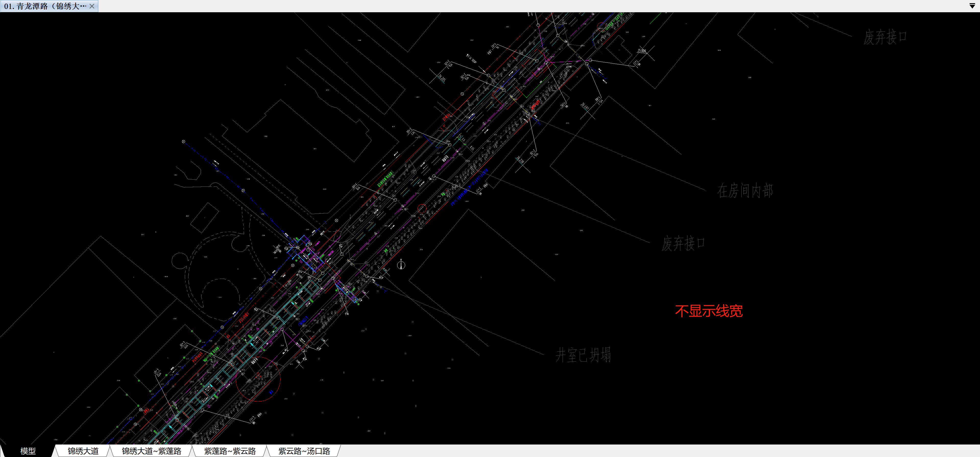Close the 青龙潭路 drawing tab
This screenshot has height=457, width=980.
click(x=92, y=6)
